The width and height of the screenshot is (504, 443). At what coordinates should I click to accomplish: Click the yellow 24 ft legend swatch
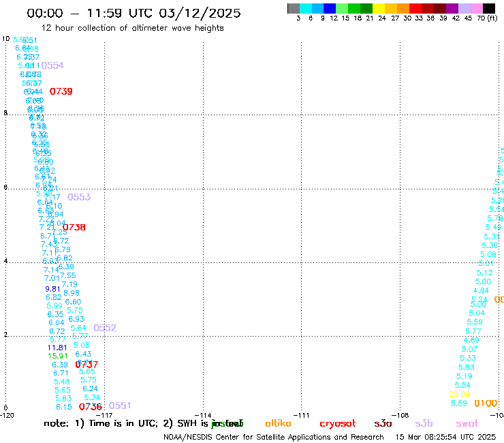(x=379, y=8)
